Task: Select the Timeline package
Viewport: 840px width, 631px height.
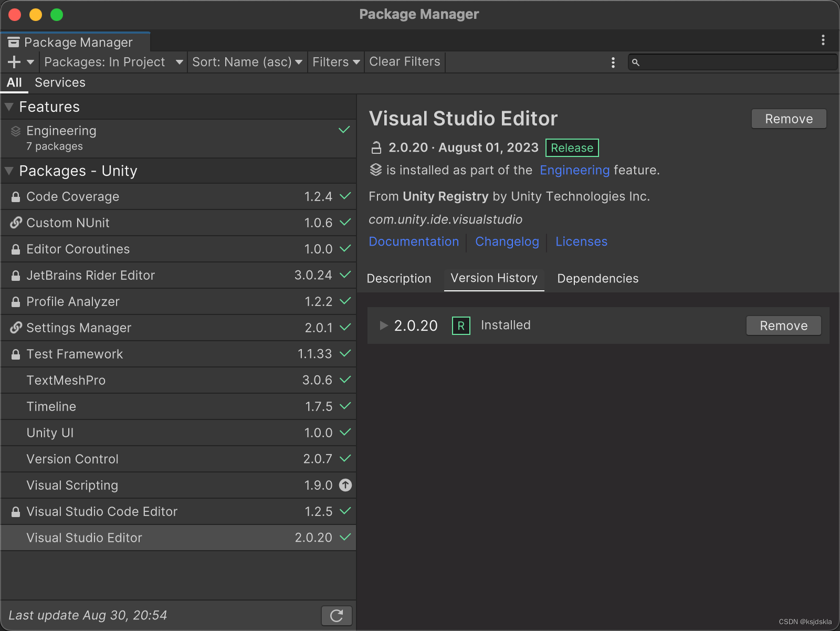Action: point(178,406)
